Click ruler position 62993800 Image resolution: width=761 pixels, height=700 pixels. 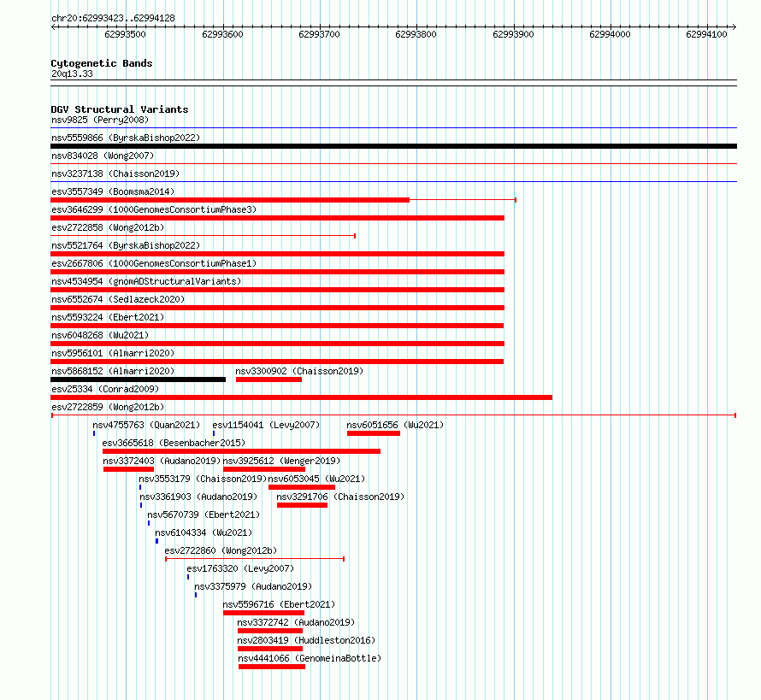(x=416, y=34)
